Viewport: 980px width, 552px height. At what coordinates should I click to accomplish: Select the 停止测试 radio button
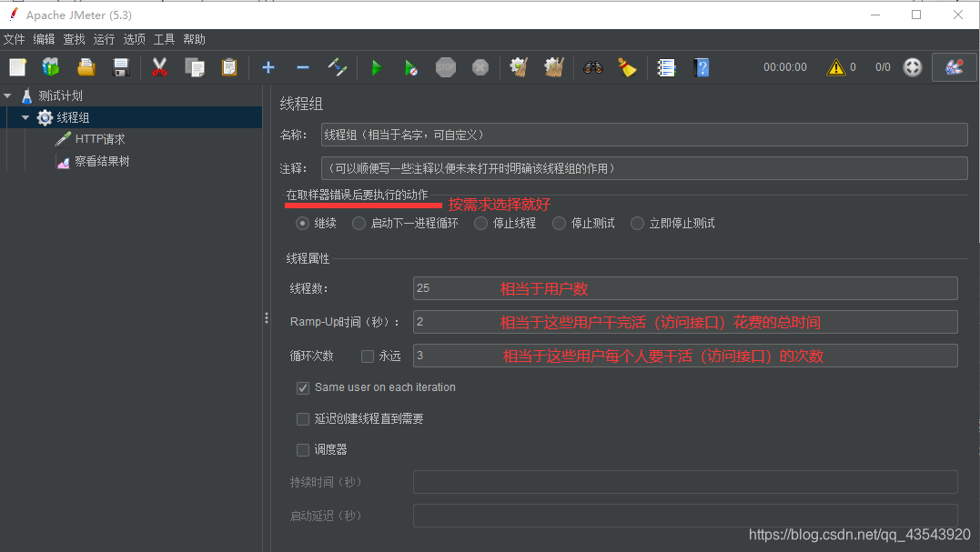[559, 223]
